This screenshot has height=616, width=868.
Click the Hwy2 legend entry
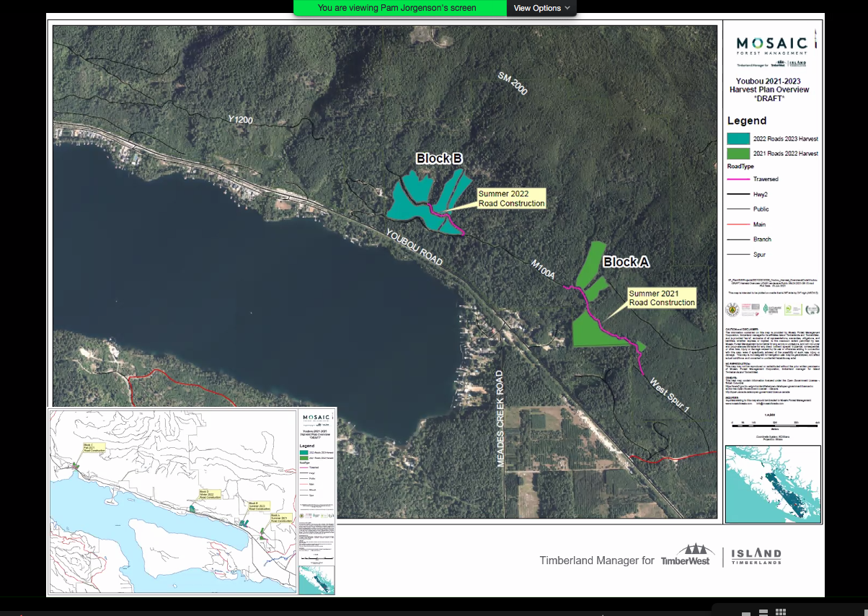tap(761, 194)
